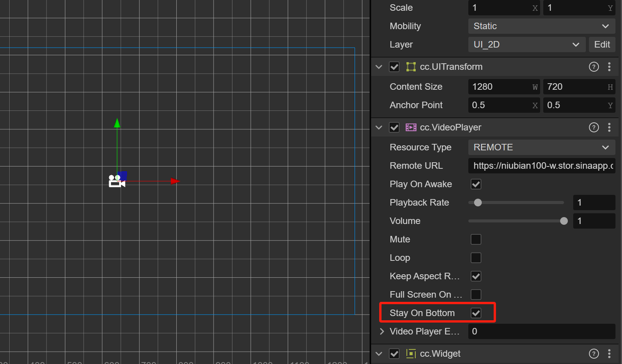Open cc.VideoPlayer more options menu
Viewport: 622px width, 364px height.
(609, 128)
